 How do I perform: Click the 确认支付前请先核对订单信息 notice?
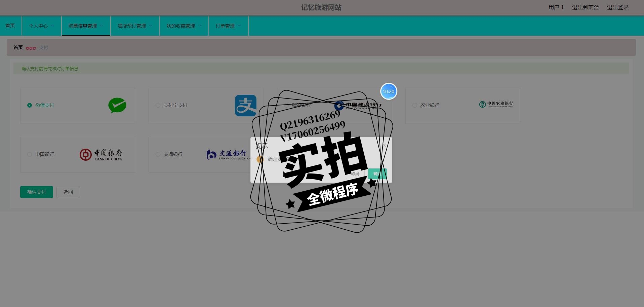coord(50,69)
